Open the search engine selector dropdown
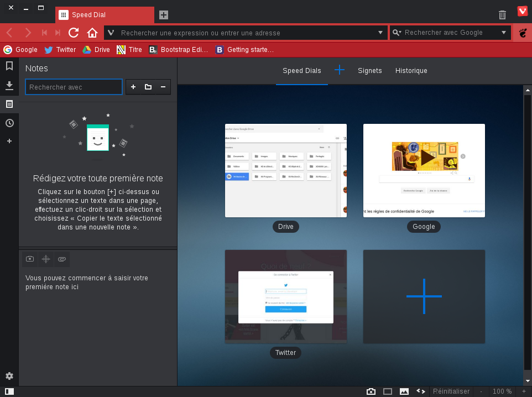 (397, 33)
